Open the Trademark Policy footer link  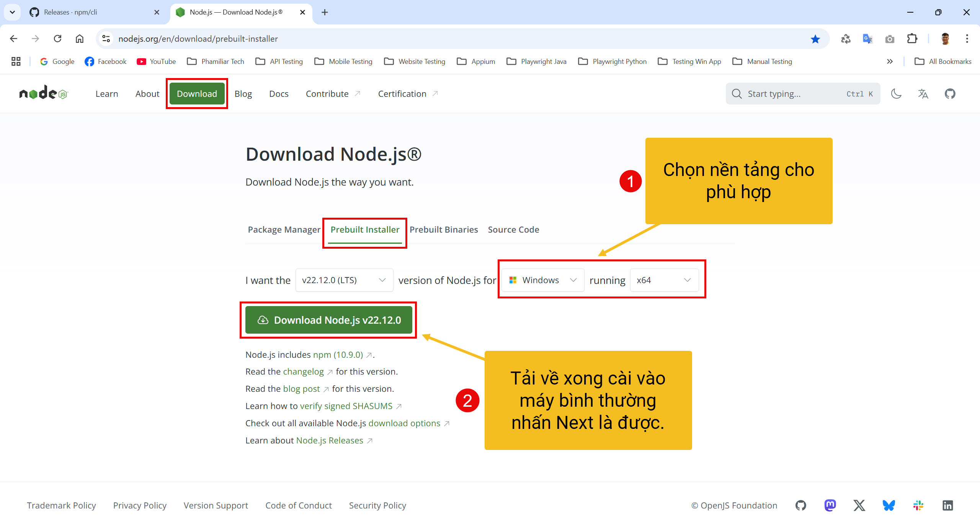tap(61, 505)
